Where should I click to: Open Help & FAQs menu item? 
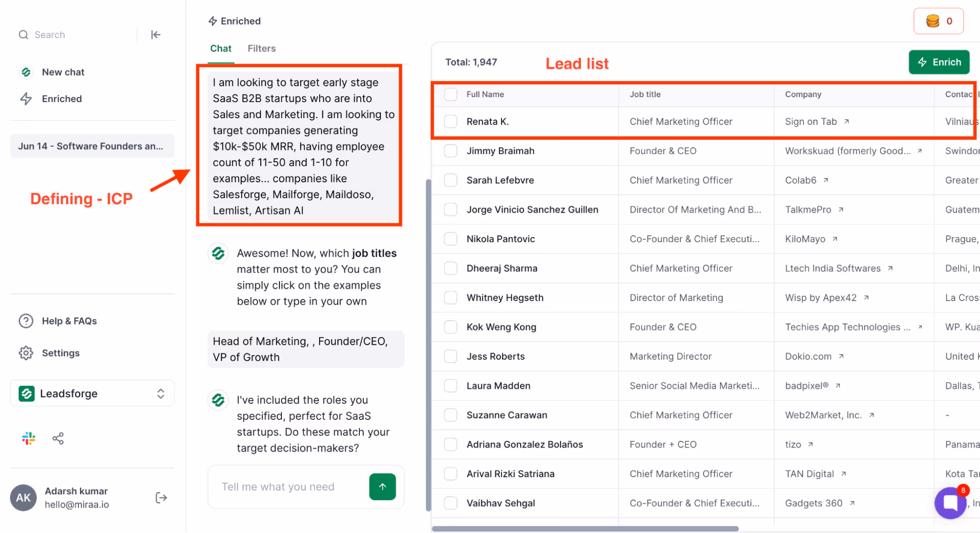[x=69, y=321]
